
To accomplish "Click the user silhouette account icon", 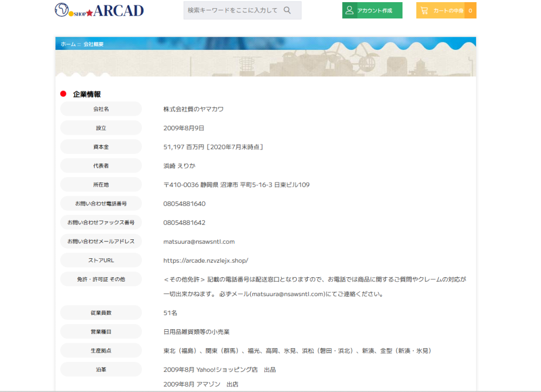I will click(349, 10).
